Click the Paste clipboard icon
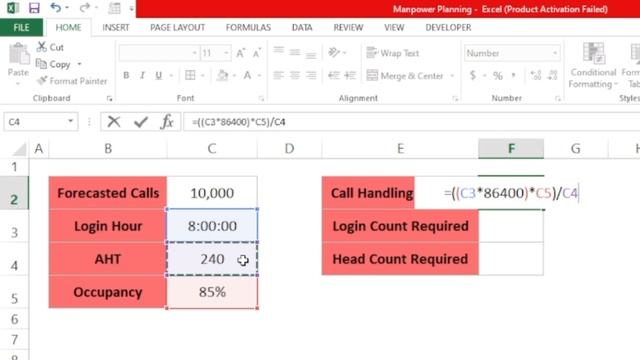Screen dimensions: 640x360 [19, 54]
